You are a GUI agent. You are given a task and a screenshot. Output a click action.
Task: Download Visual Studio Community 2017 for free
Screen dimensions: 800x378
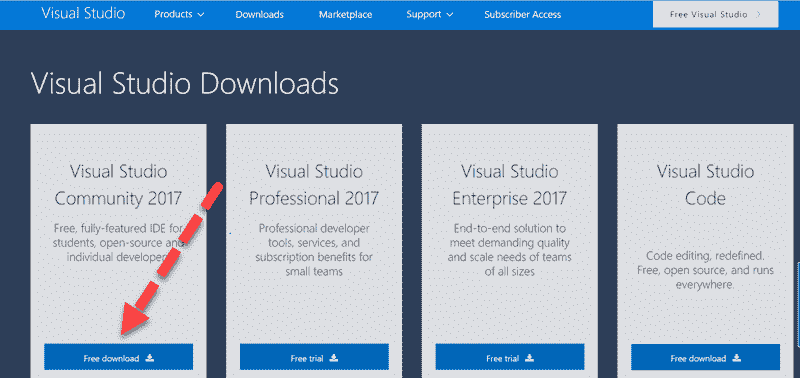[x=118, y=357]
